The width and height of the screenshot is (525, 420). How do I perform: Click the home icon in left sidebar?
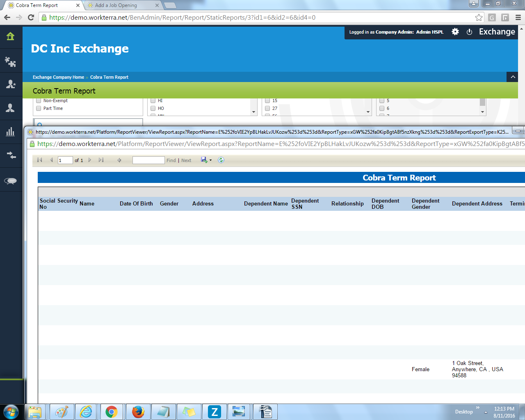(11, 37)
